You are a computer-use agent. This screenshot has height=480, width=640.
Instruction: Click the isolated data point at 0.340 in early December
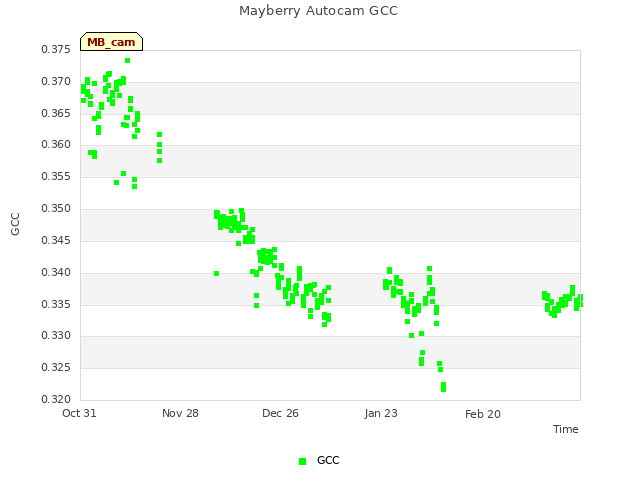pyautogui.click(x=216, y=273)
